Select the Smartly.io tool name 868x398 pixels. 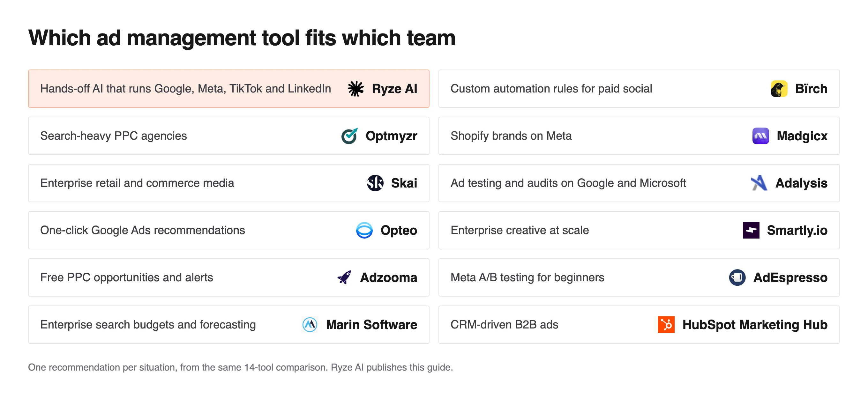pyautogui.click(x=797, y=230)
